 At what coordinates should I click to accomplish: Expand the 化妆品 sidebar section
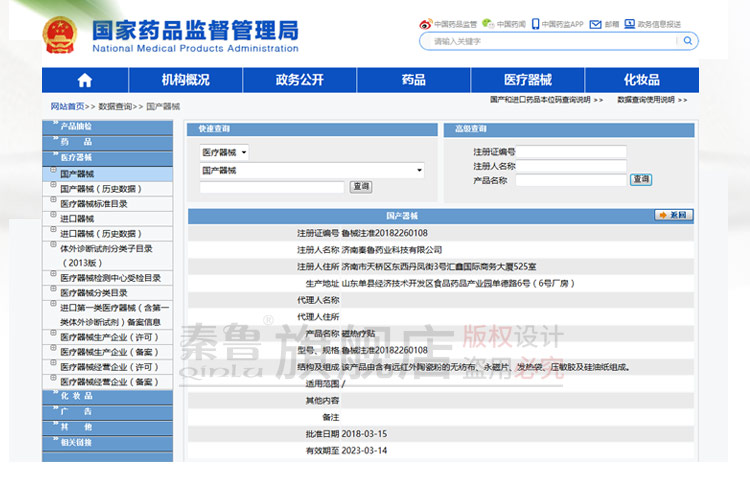108,396
